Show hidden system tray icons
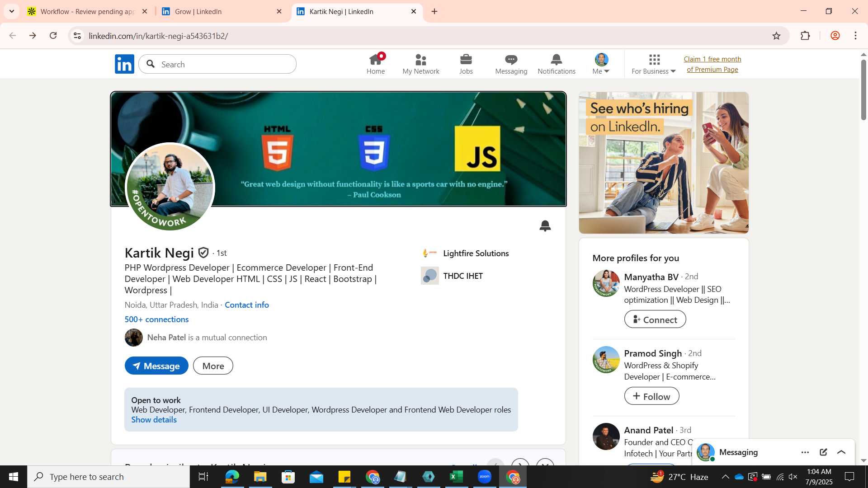Image resolution: width=868 pixels, height=488 pixels. coord(725,477)
